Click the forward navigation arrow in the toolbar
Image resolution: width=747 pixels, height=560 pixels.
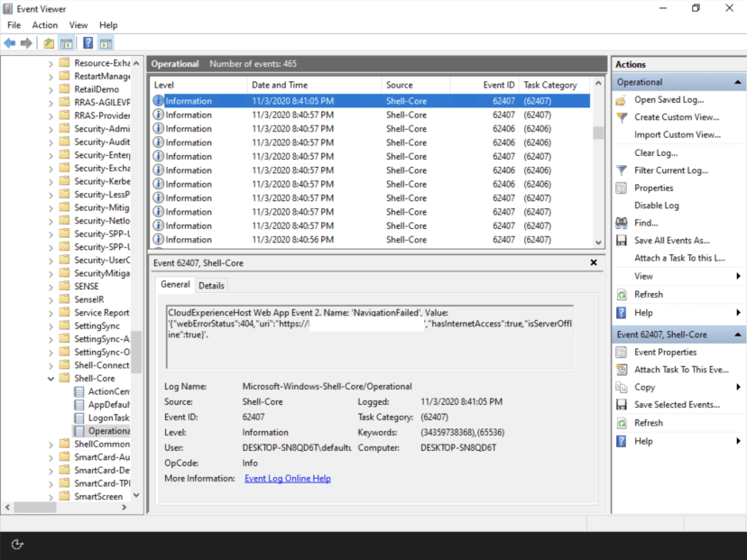[x=25, y=42]
